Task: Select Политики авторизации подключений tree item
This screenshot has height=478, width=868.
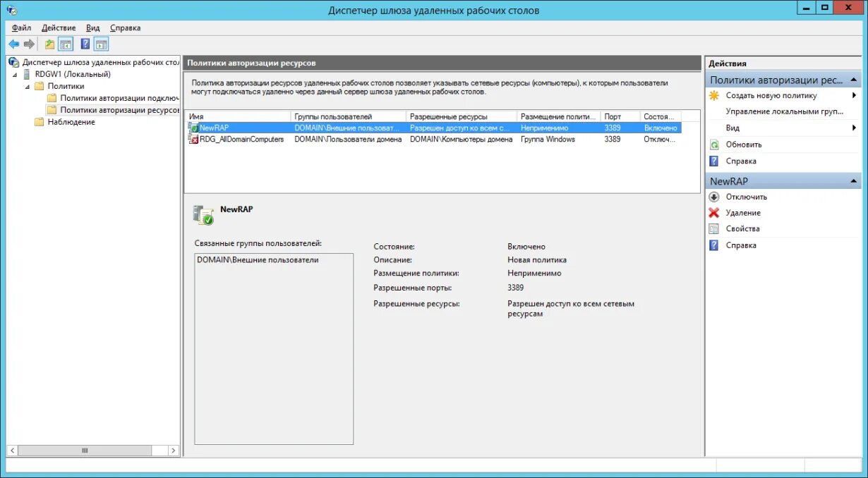Action: (x=119, y=98)
